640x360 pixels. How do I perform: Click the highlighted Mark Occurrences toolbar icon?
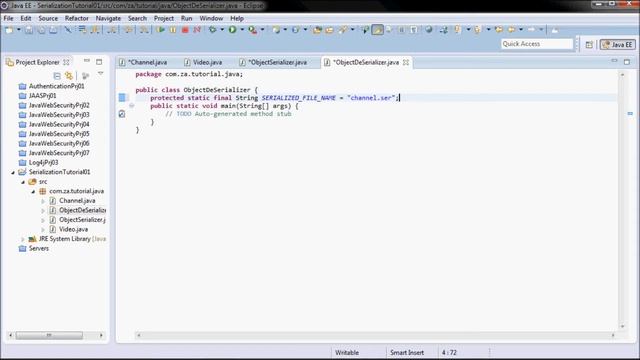[378, 30]
